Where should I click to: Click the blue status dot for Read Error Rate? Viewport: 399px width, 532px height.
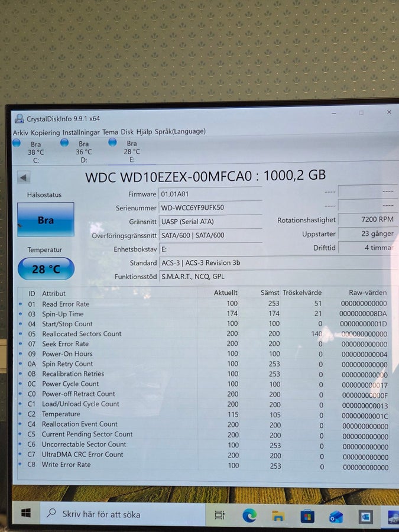(20, 304)
